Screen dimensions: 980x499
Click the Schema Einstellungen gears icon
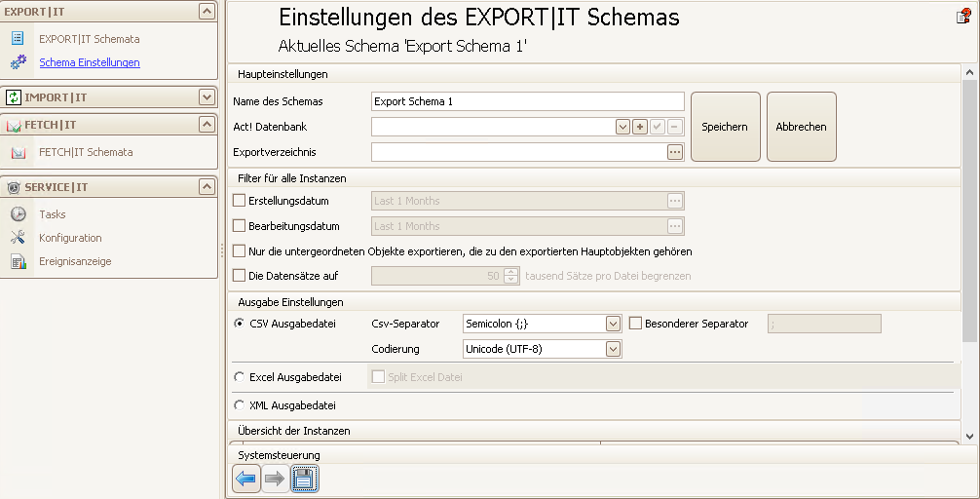19,62
